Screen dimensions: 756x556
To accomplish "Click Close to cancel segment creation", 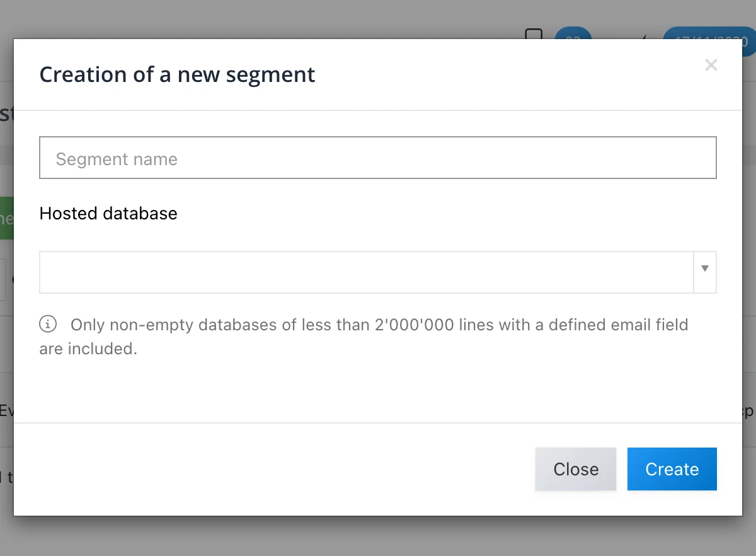I will (x=575, y=469).
